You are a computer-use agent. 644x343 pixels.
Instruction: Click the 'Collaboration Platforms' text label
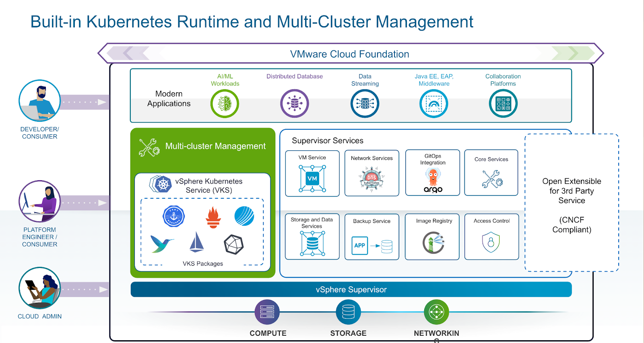pos(503,80)
